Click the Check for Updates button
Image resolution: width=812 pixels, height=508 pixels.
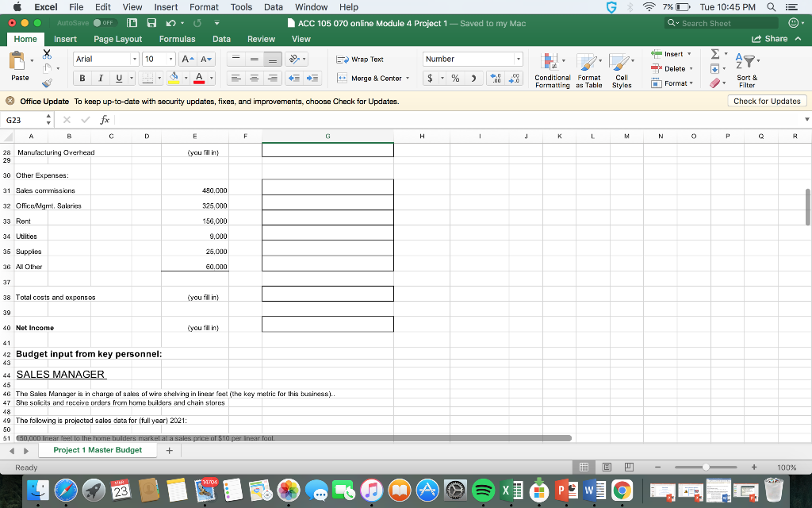tap(765, 101)
